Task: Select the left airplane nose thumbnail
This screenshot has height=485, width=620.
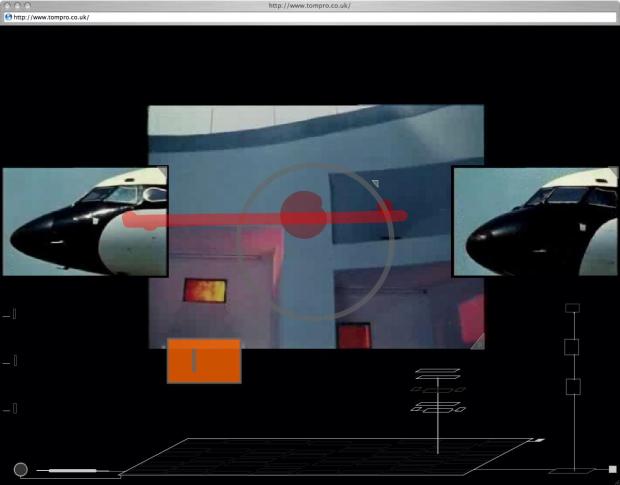Action: pyautogui.click(x=84, y=221)
